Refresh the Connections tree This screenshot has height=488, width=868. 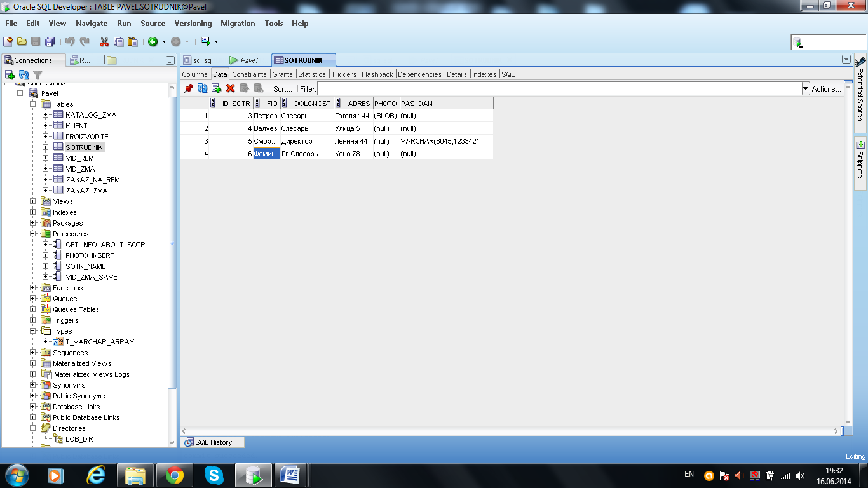point(24,74)
